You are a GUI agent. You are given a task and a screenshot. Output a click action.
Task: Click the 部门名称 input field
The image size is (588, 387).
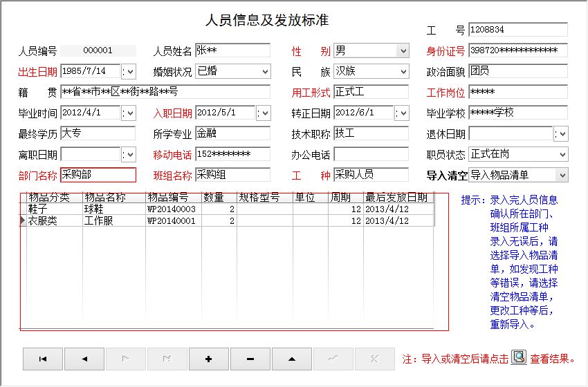[x=98, y=175]
